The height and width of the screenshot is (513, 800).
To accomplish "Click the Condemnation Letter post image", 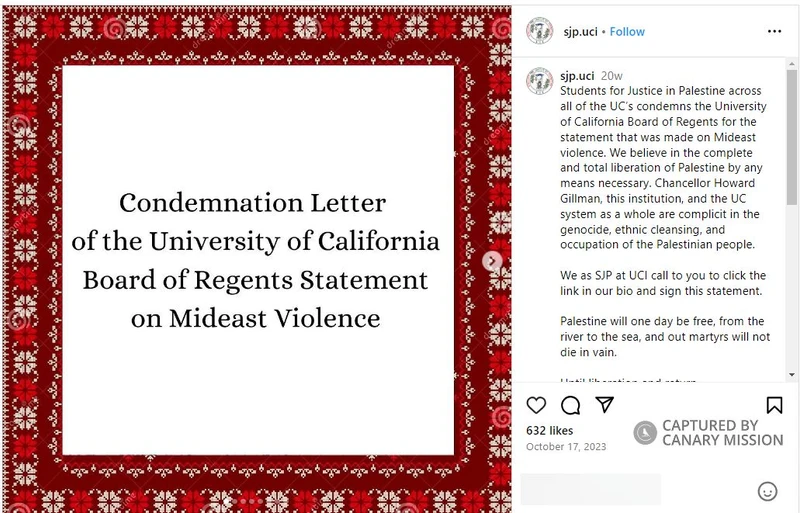I will pos(258,260).
